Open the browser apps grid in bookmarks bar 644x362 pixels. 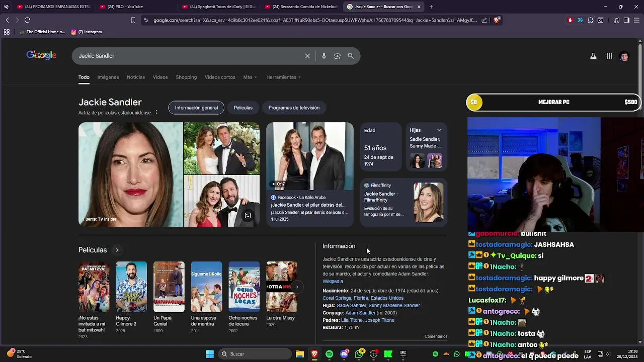point(7,32)
